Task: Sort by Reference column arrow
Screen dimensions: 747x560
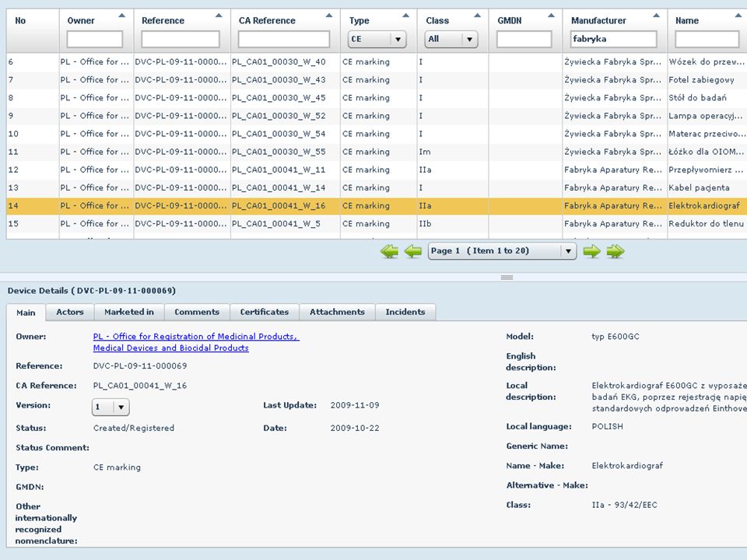Action: tap(219, 16)
